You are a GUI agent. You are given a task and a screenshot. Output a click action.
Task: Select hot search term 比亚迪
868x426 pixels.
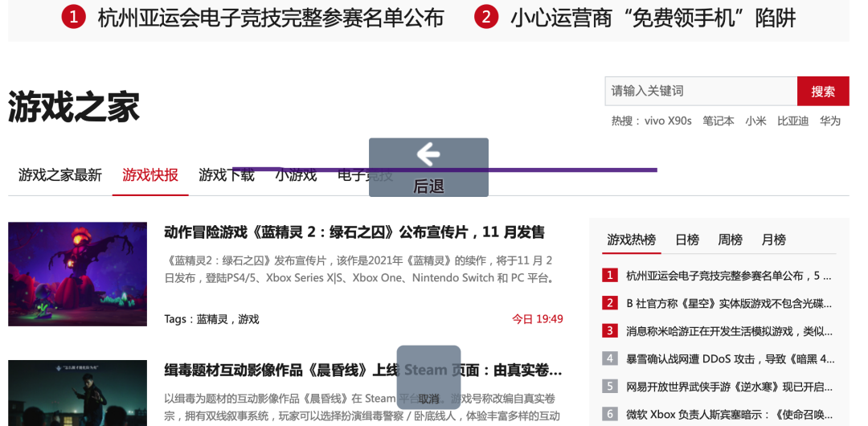point(792,121)
